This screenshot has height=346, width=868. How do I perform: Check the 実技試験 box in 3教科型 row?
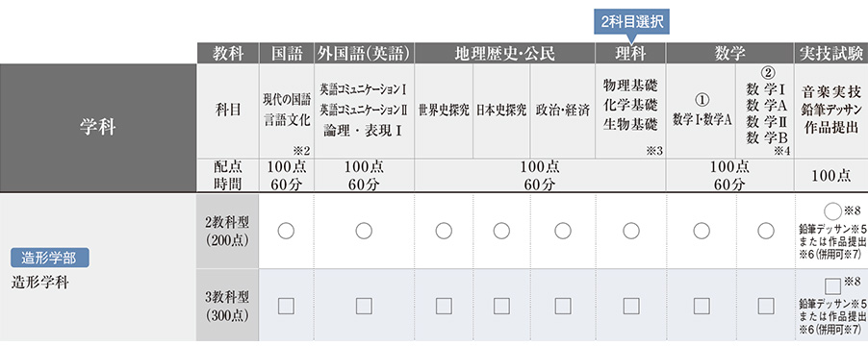(832, 285)
